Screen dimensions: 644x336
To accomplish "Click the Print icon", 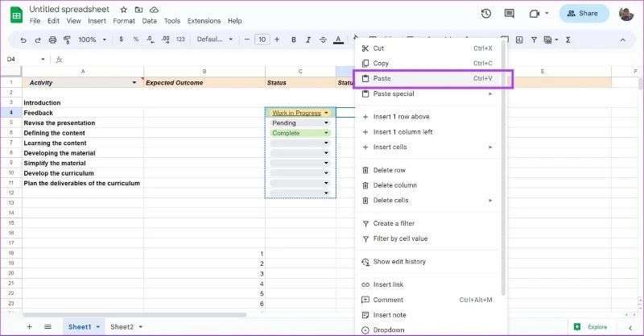I will click(x=52, y=40).
